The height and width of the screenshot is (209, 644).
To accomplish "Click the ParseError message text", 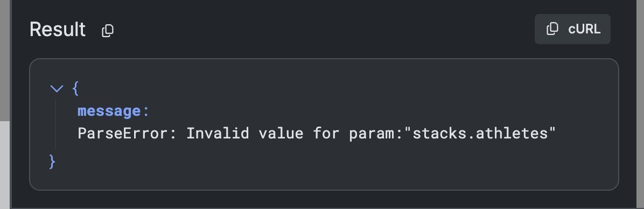I will (x=316, y=134).
